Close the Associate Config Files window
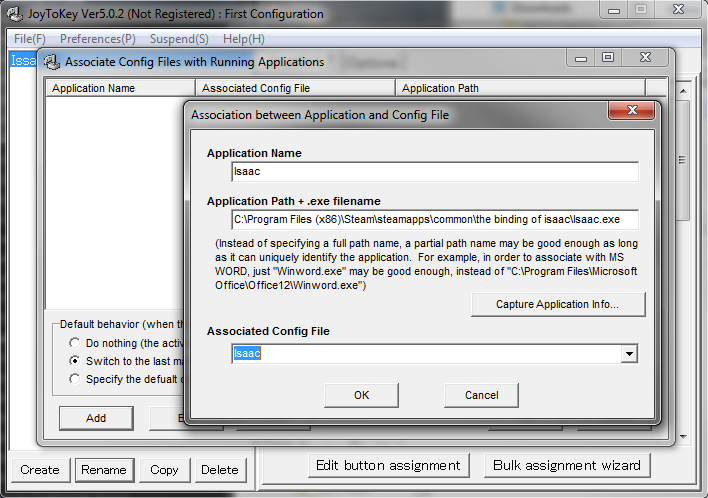The width and height of the screenshot is (708, 498). 645,57
